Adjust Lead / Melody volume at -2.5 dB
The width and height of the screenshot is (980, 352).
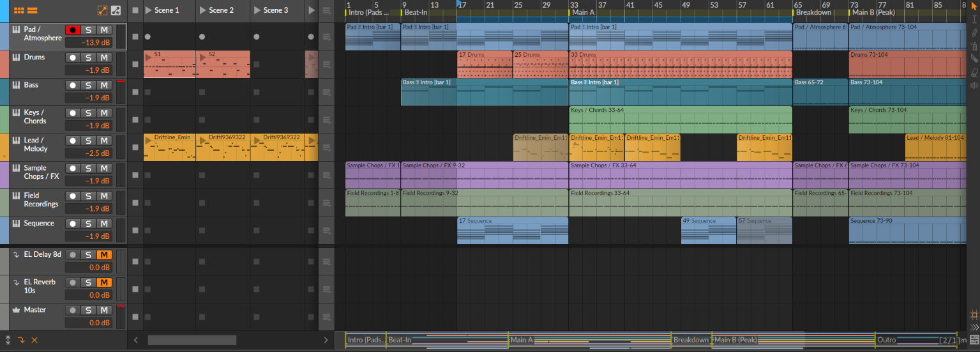pos(88,153)
